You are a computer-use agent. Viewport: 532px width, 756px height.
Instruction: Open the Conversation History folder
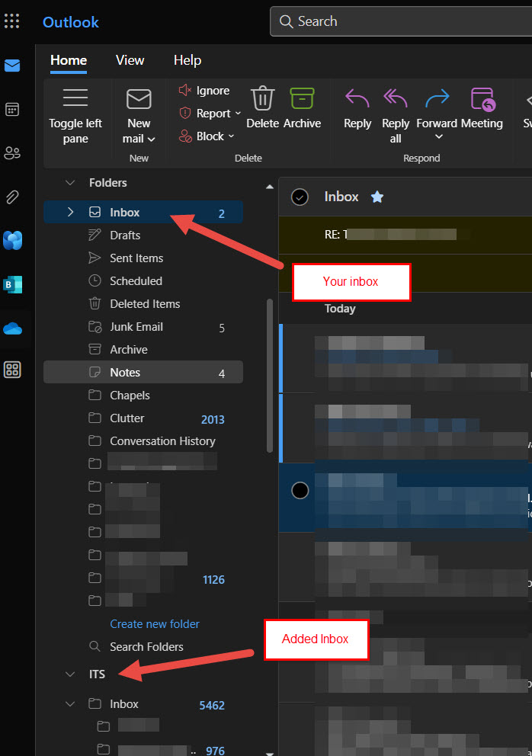point(143,441)
